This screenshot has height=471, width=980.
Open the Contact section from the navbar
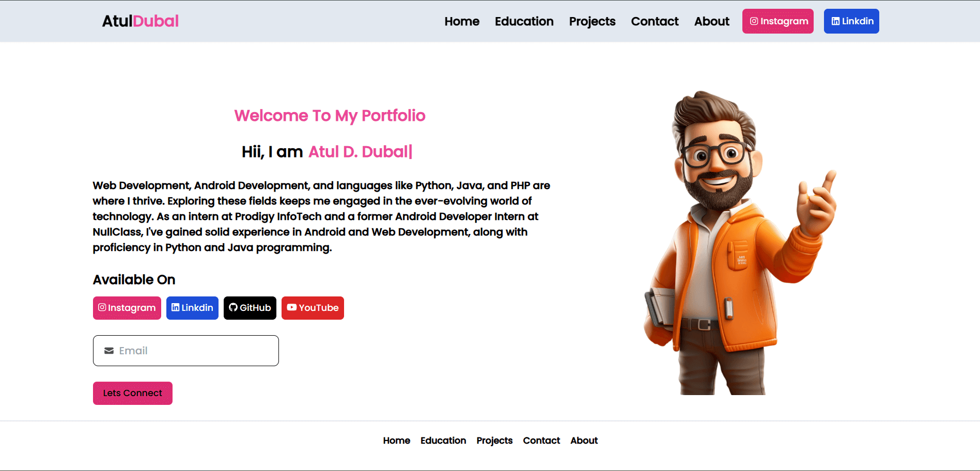tap(655, 21)
